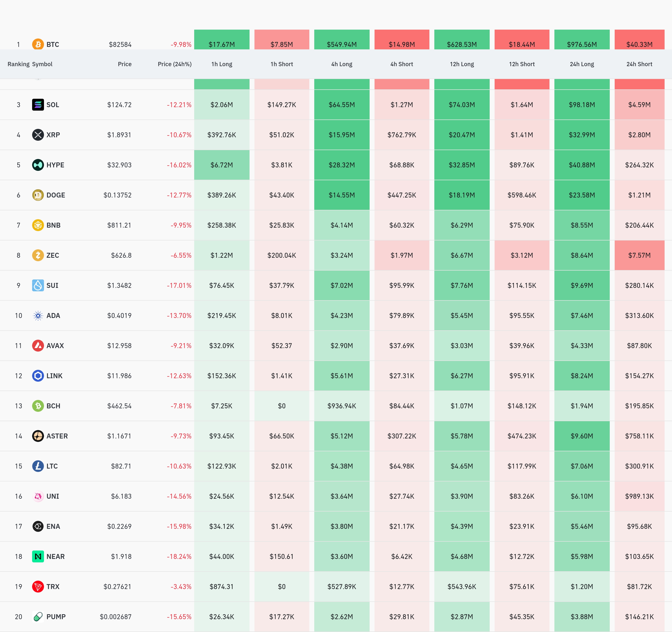Click the XRP coin icon
This screenshot has width=672, height=632.
[38, 135]
